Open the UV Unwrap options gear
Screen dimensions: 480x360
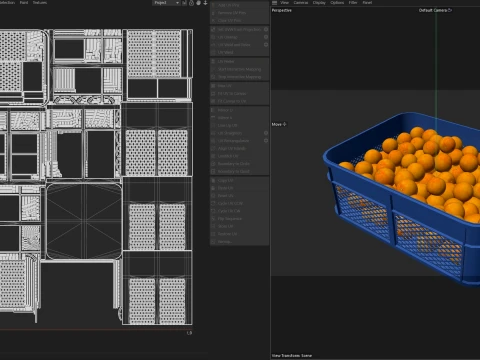point(266,37)
